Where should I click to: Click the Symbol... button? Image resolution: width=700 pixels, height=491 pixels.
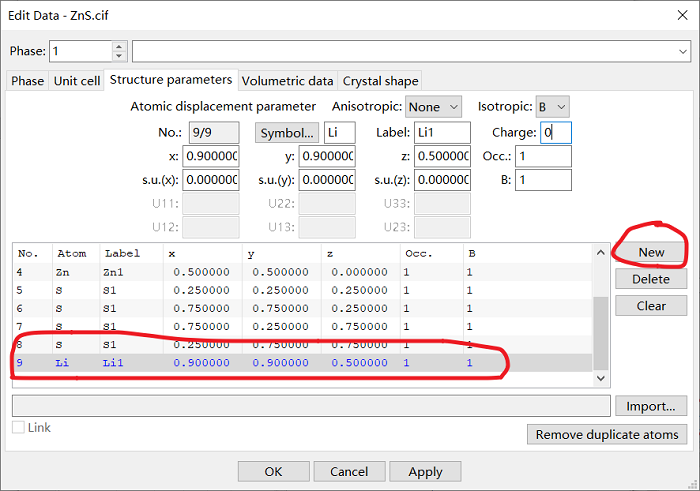click(288, 133)
